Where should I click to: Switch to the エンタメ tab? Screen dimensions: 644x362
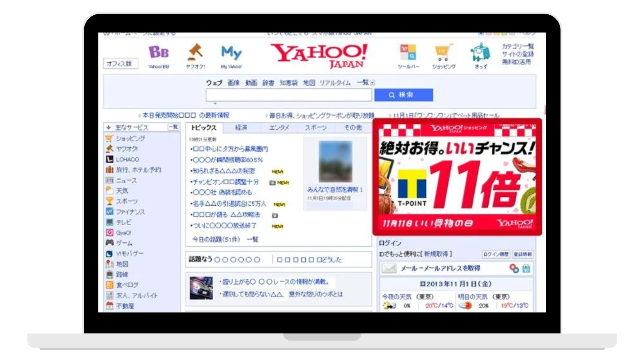tap(278, 127)
